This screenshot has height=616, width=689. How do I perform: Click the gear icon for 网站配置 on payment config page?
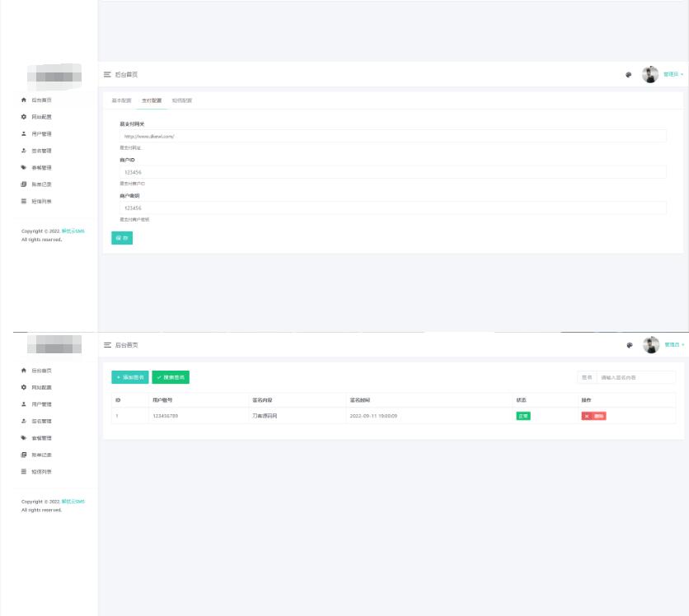(x=24, y=117)
